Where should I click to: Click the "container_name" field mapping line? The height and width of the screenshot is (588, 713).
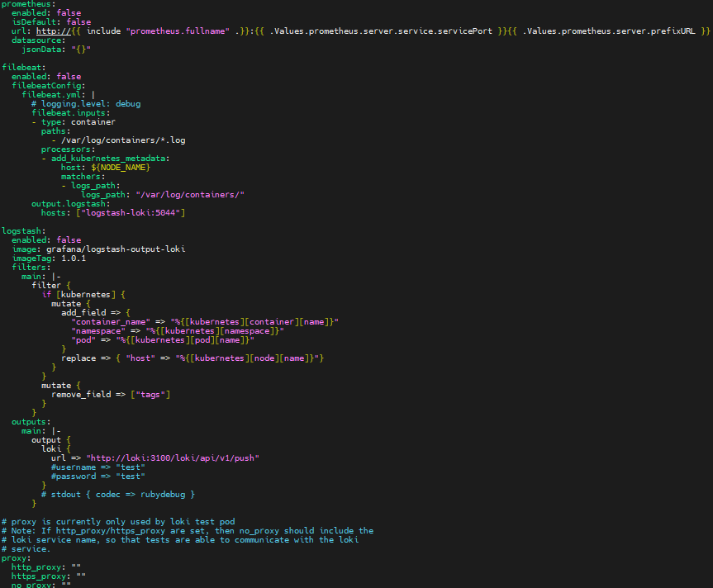(x=205, y=322)
